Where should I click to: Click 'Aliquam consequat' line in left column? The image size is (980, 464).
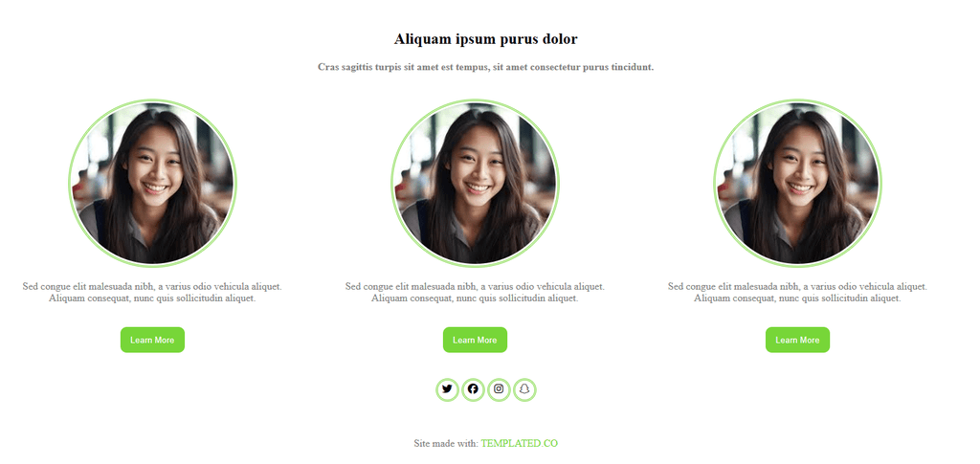152,298
